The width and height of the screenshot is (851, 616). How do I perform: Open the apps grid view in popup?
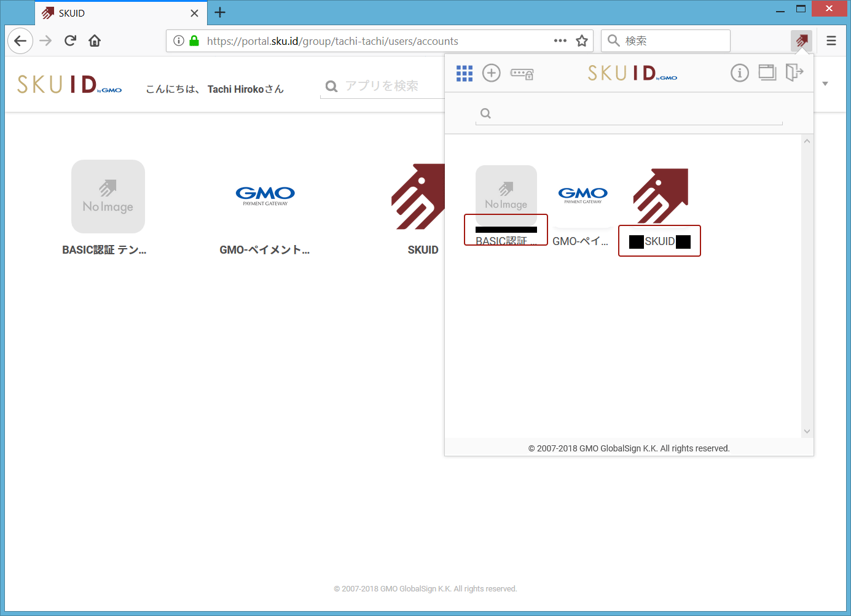coord(465,74)
